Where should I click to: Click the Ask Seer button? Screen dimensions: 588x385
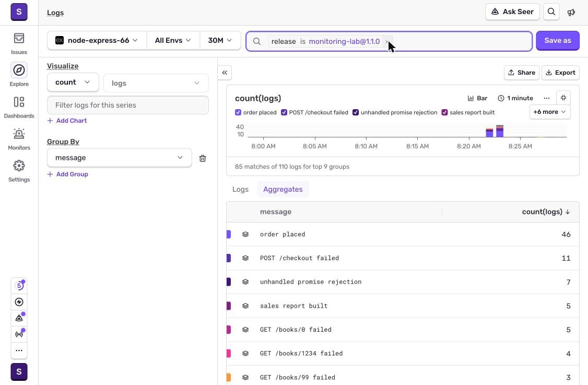[512, 11]
